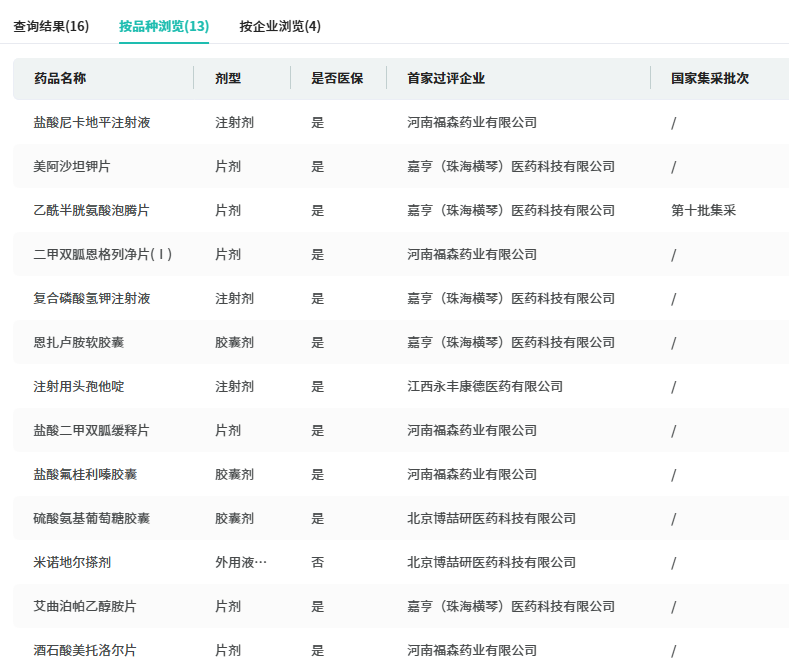The height and width of the screenshot is (671, 789).
Task: Click 注射剂 in 盐酸尼卡地平注射液 row
Action: point(234,122)
